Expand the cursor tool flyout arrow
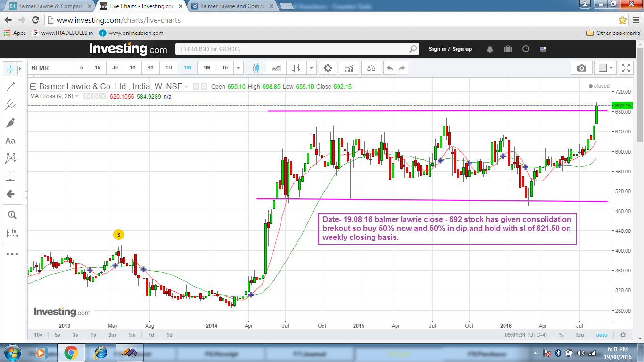644x362 pixels. point(20,69)
